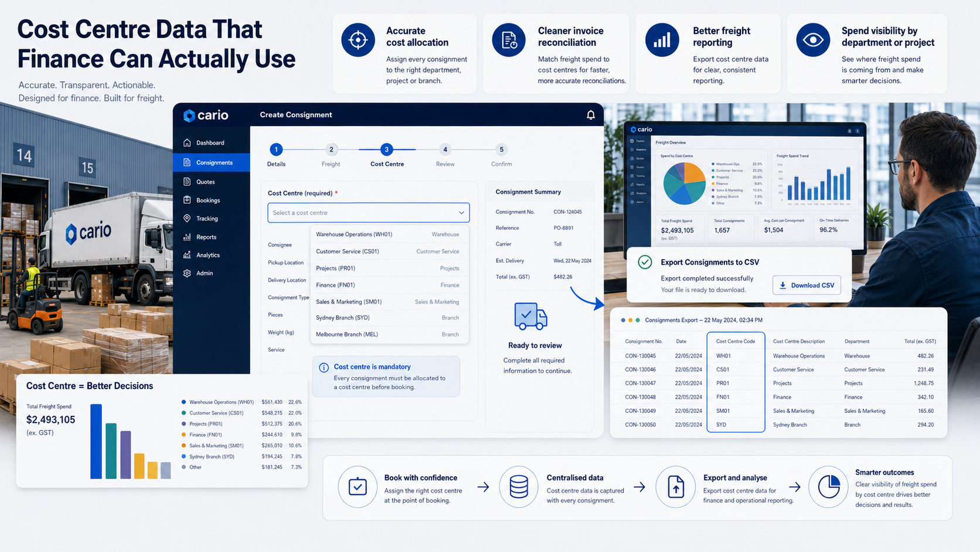Image resolution: width=980 pixels, height=552 pixels.
Task: Click the 1,657 Total Consignments value
Action: 722,231
